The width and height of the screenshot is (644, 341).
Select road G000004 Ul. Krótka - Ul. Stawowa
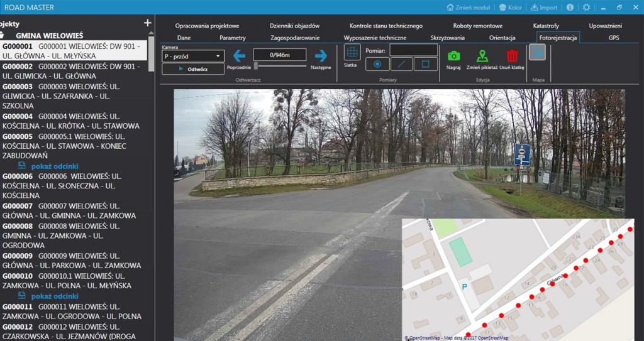(x=73, y=121)
